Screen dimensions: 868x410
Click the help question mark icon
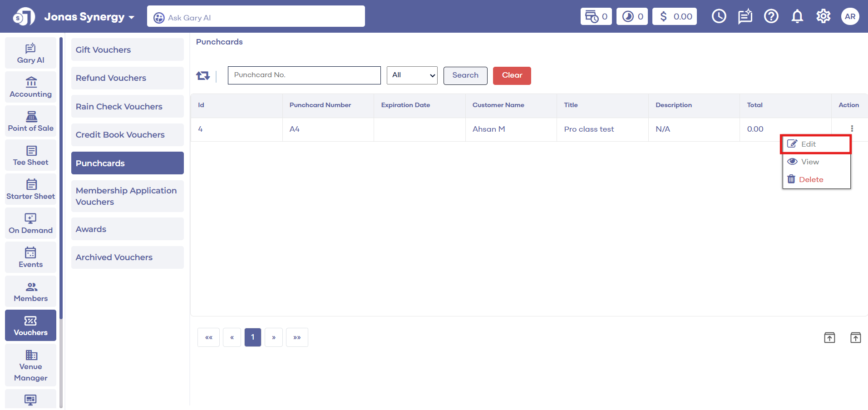(x=771, y=17)
